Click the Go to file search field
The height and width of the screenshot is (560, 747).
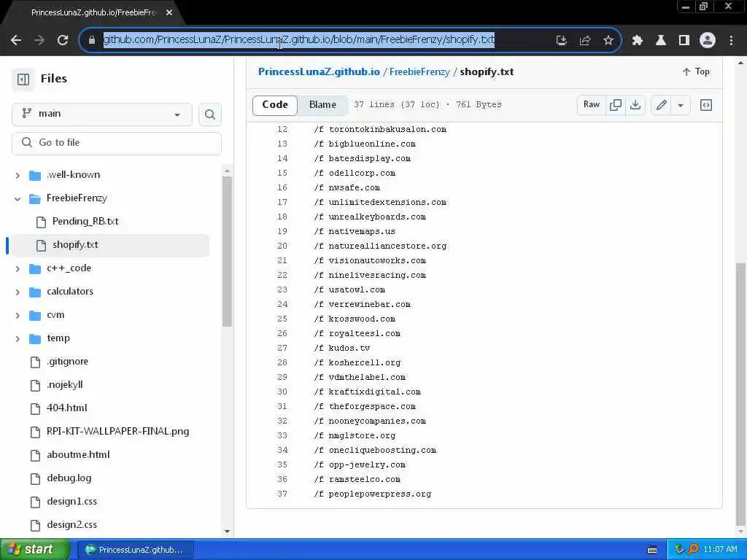click(x=117, y=143)
